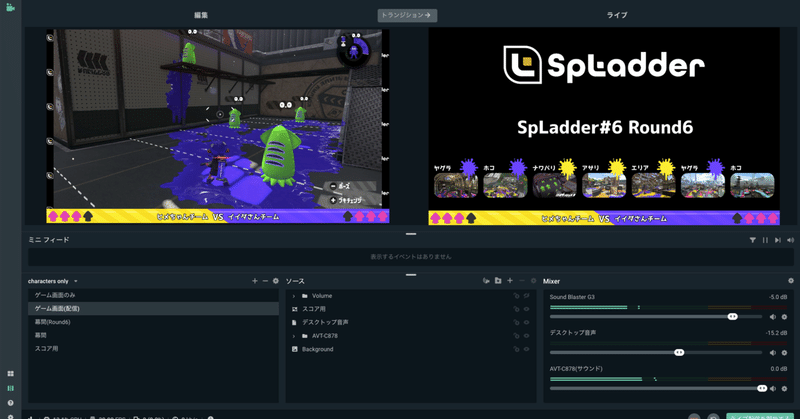Lock the Background source

(516, 349)
